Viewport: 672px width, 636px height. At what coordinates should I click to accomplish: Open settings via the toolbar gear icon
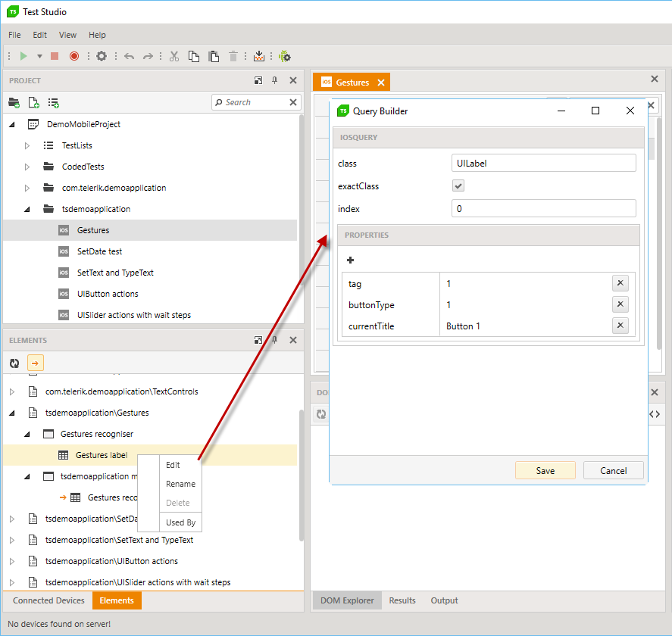(x=102, y=56)
